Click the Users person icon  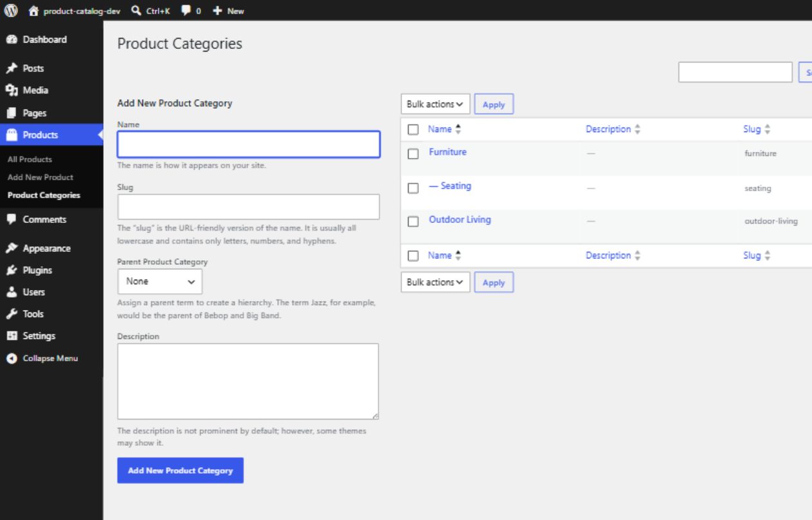(x=12, y=292)
